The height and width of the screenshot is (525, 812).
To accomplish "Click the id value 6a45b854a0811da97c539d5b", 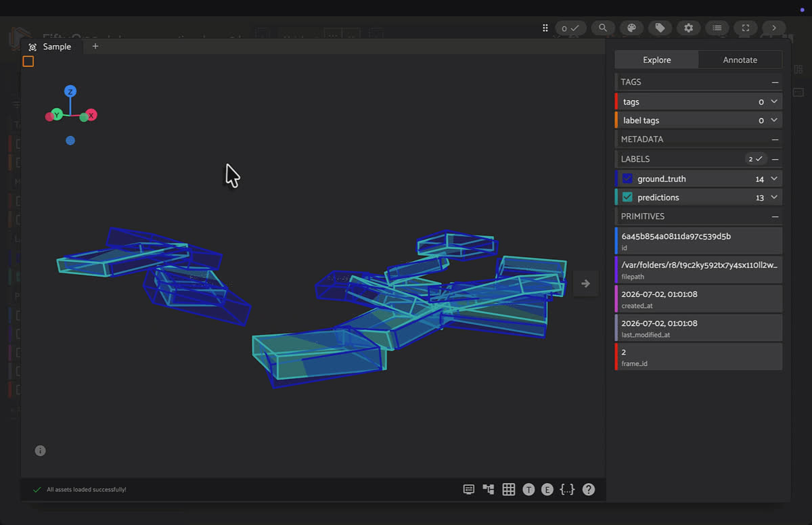I will (676, 236).
